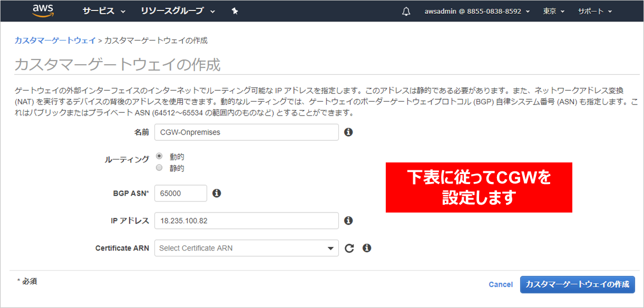The width and height of the screenshot is (644, 308).
Task: Click the BGP ASN input field
Action: coord(180,194)
